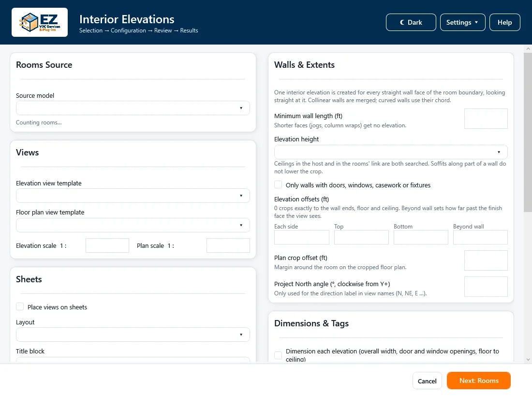Click the "Title block" label
532x397 pixels.
[30, 351]
